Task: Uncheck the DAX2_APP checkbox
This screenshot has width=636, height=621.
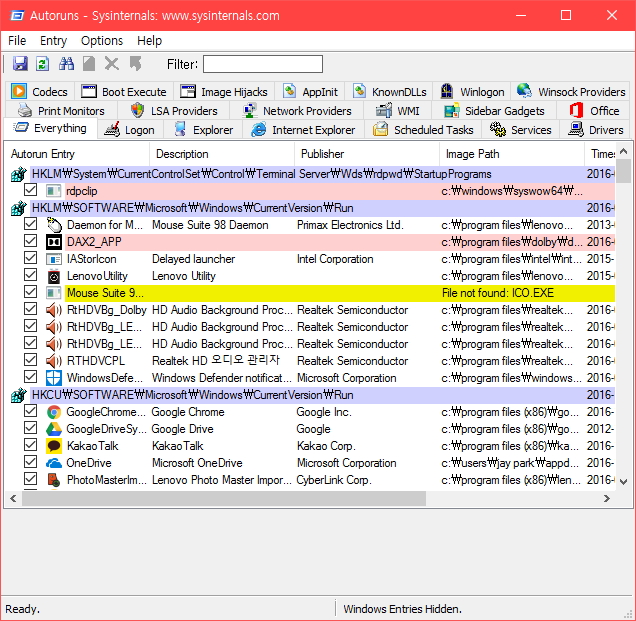Action: pyautogui.click(x=30, y=241)
